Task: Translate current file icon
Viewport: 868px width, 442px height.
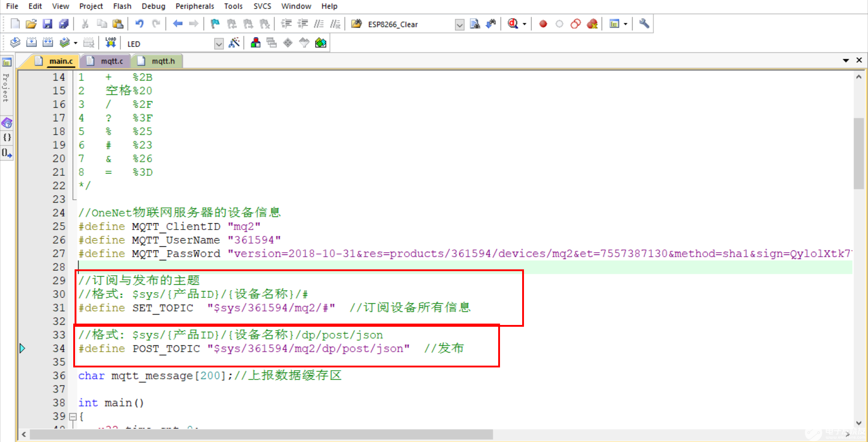Action: pos(15,43)
